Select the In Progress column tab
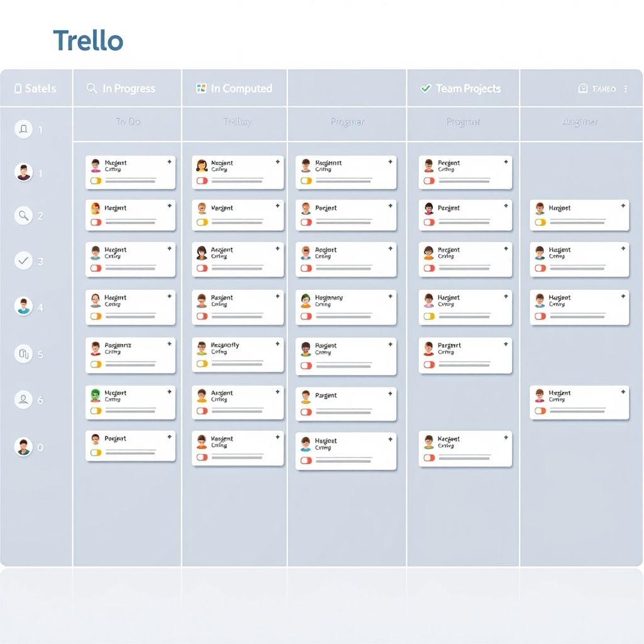Viewport: 644px width, 644px height. pos(127,88)
